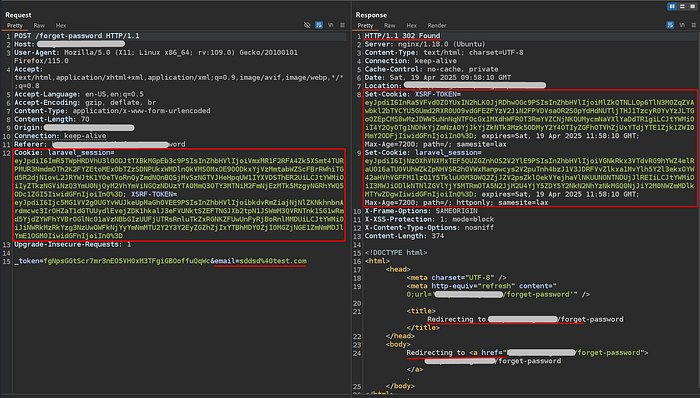Toggle the Response pretty-print format icon
Screen dimensions: 700x398
click(670, 25)
